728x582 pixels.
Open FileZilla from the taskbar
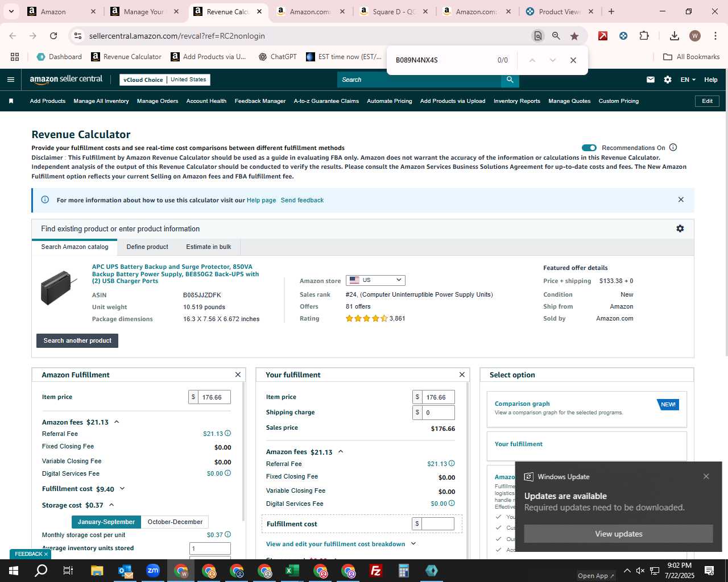coord(376,571)
